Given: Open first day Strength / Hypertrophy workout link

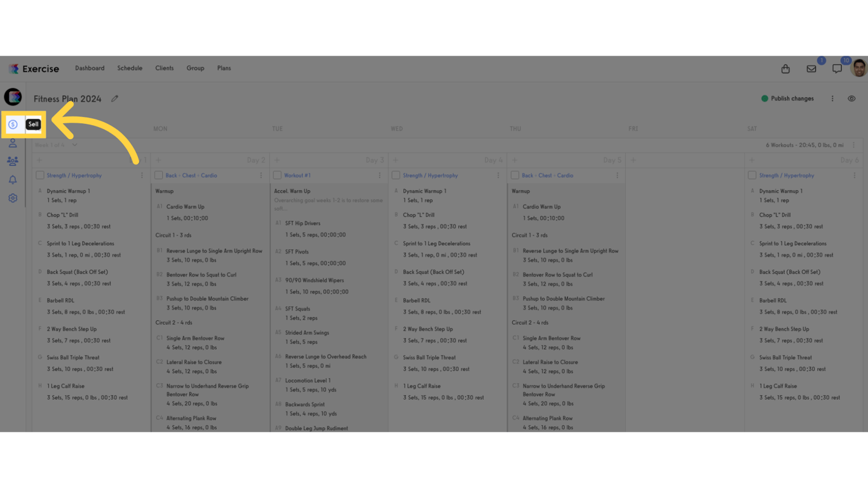Looking at the screenshot, I should pos(74,175).
